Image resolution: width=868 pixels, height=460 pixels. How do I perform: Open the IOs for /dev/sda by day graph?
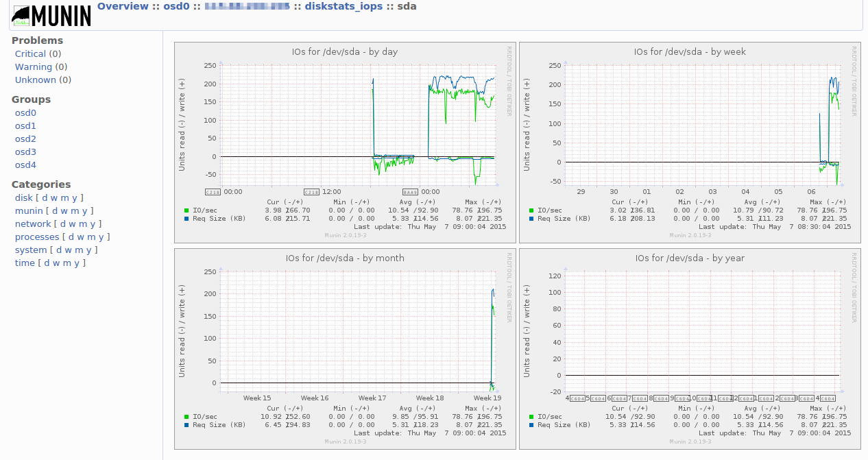pos(345,142)
